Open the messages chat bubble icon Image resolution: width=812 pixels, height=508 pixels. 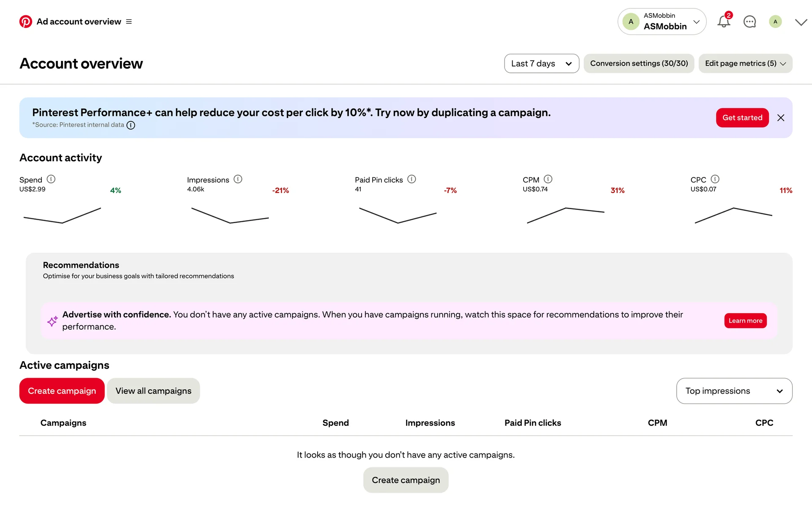tap(749, 22)
